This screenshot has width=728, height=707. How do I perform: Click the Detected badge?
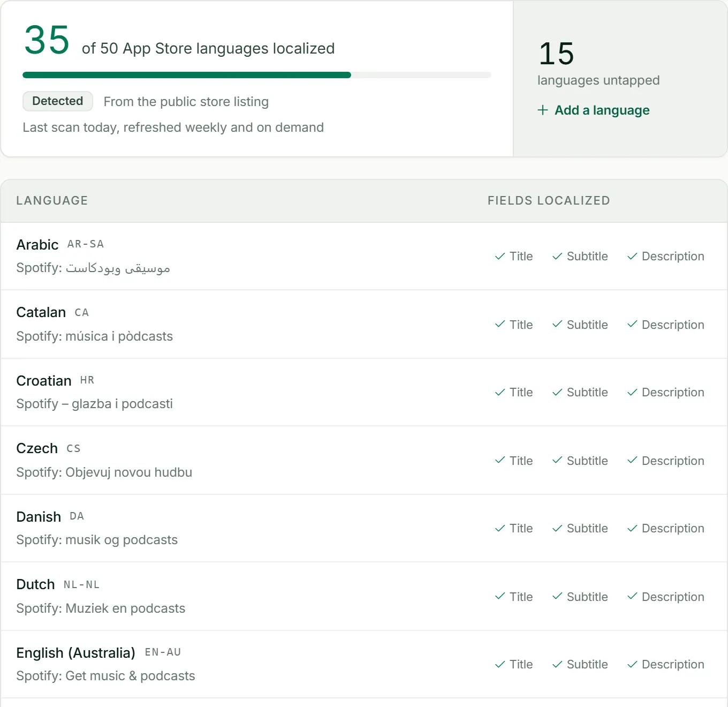pyautogui.click(x=58, y=101)
